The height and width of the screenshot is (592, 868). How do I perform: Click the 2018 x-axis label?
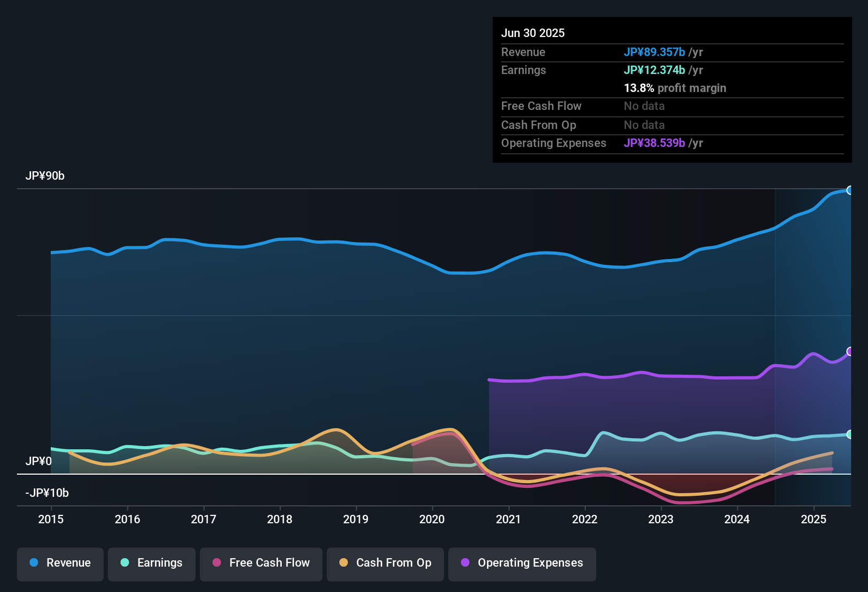pos(280,520)
